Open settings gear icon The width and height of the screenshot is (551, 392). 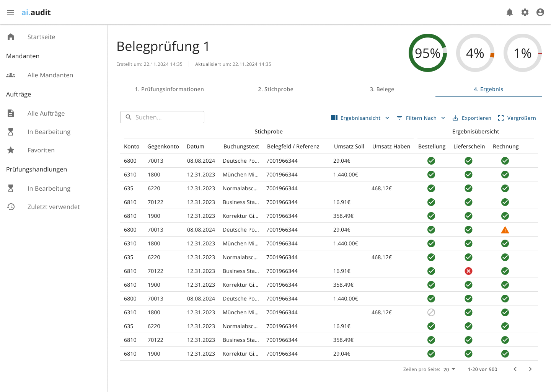pyautogui.click(x=525, y=12)
